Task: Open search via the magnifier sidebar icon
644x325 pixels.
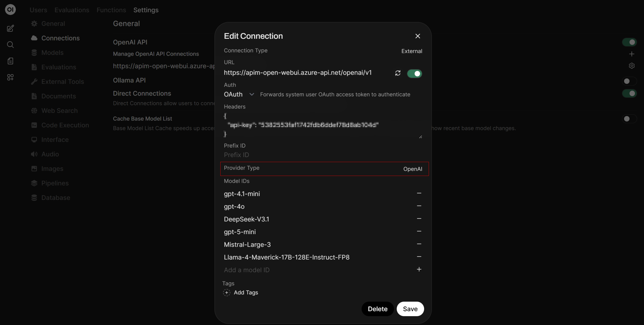Action: click(10, 45)
